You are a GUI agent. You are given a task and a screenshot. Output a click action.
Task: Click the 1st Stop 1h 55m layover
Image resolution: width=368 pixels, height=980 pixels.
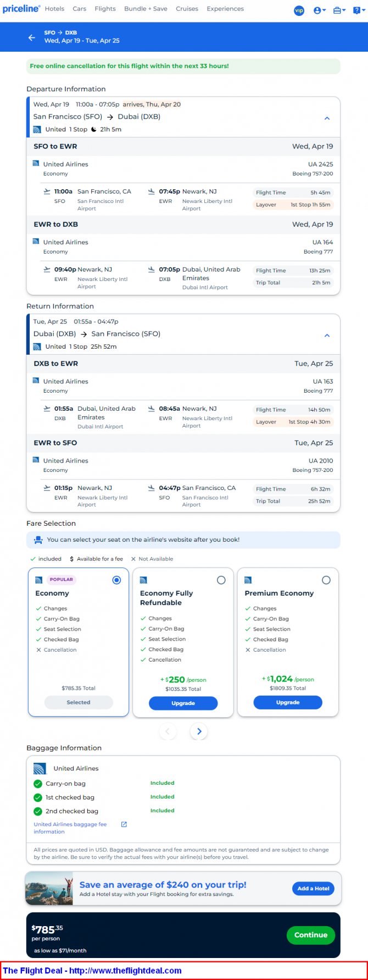[293, 205]
